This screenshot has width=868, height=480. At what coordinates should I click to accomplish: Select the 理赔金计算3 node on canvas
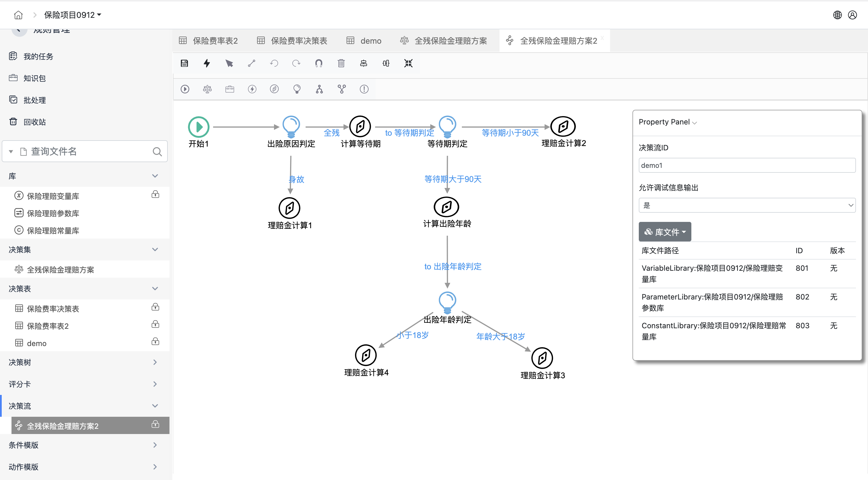pyautogui.click(x=542, y=358)
